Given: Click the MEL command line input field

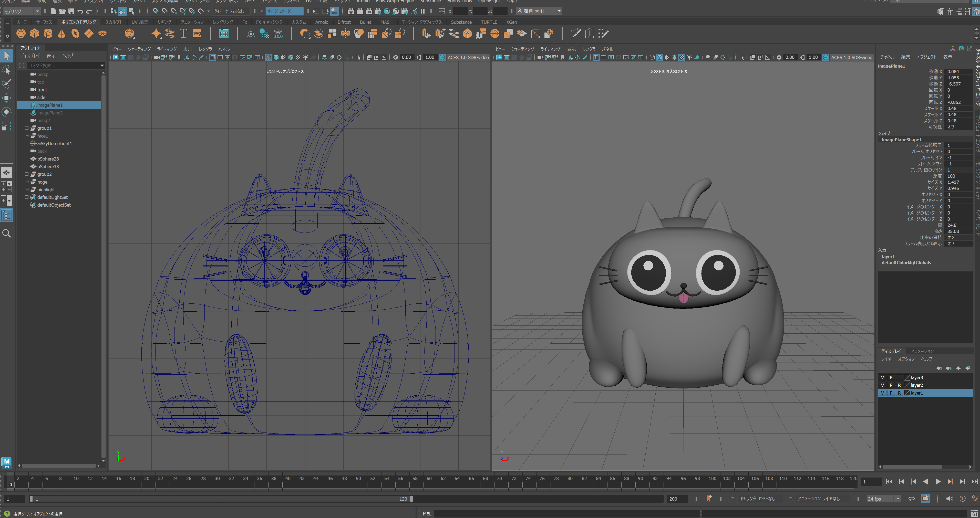Looking at the screenshot, I should tap(567, 513).
